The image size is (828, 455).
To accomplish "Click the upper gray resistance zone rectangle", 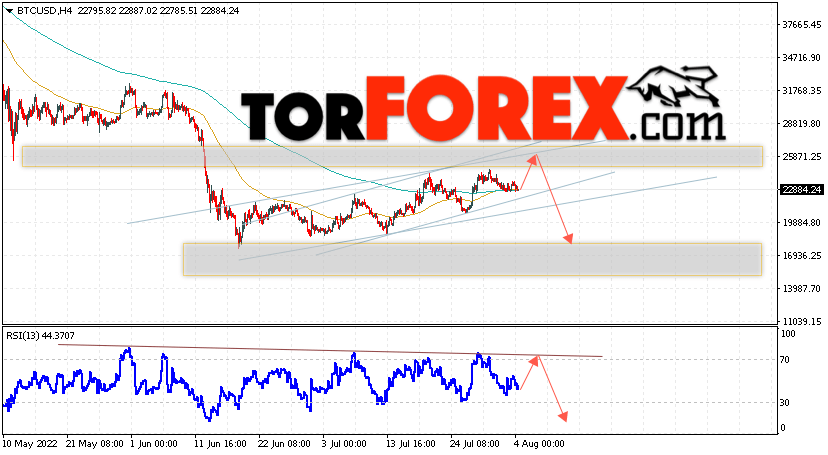I will [x=392, y=157].
